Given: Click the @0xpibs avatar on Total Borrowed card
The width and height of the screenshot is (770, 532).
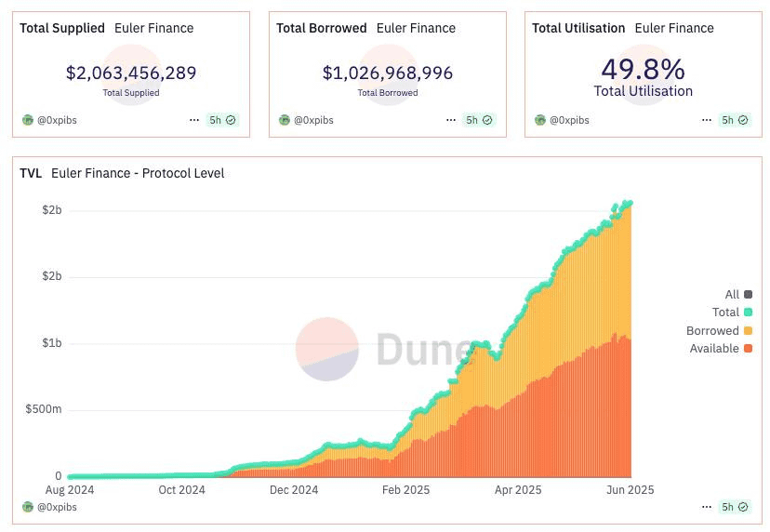Looking at the screenshot, I should coord(285,120).
